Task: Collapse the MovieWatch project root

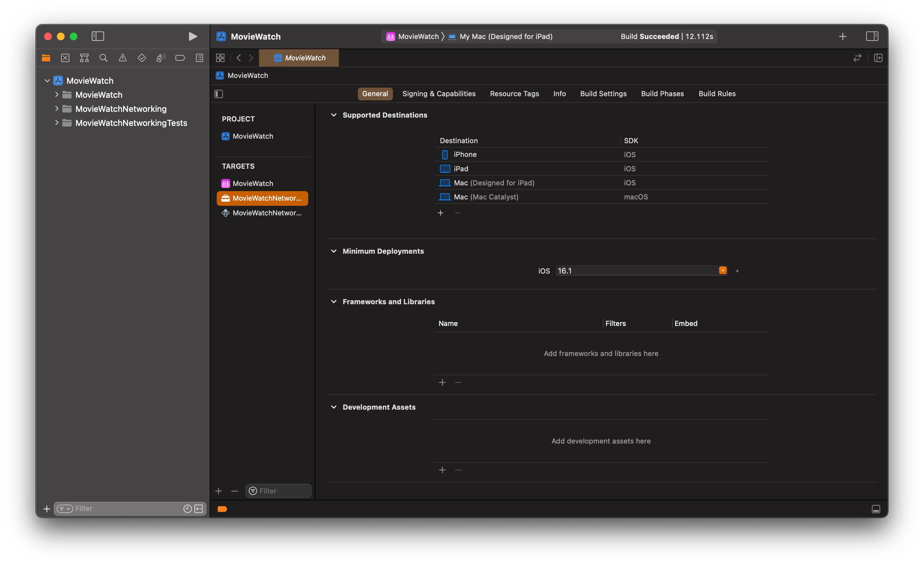Action: click(x=47, y=81)
